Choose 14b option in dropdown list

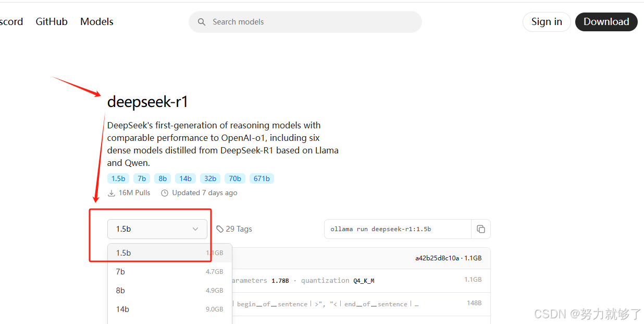[x=170, y=309]
